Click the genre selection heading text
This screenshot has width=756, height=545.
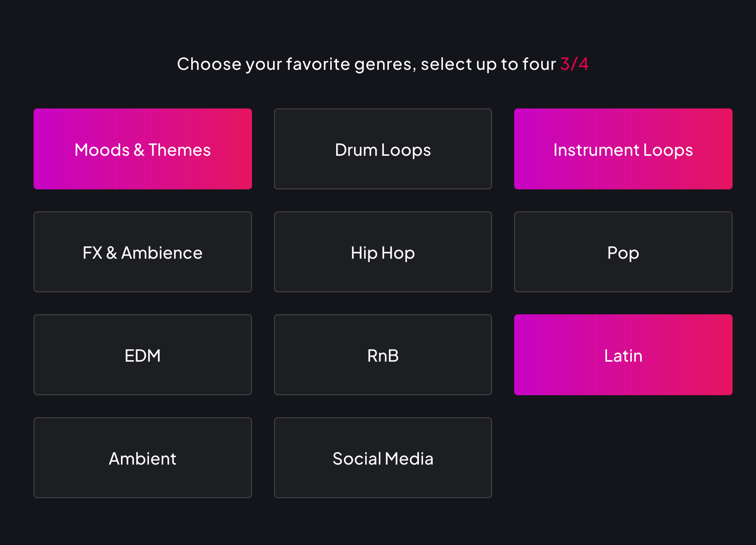tap(367, 64)
